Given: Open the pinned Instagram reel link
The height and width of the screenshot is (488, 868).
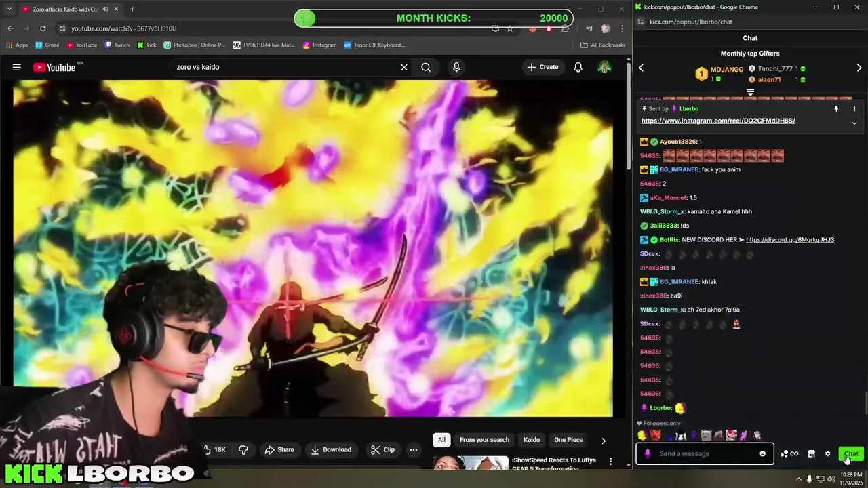Looking at the screenshot, I should click(718, 121).
